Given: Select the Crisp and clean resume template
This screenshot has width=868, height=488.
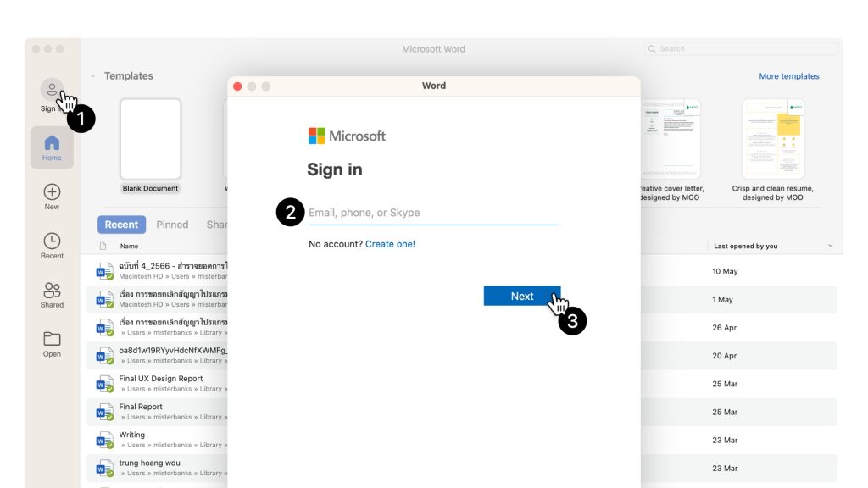Looking at the screenshot, I should 773,139.
